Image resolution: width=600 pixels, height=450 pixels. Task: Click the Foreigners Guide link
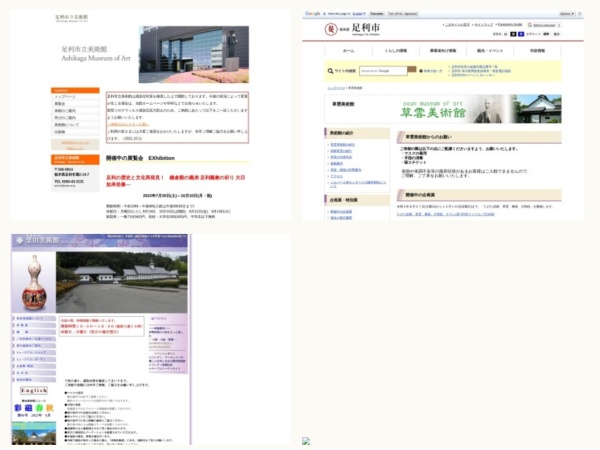coord(510,24)
